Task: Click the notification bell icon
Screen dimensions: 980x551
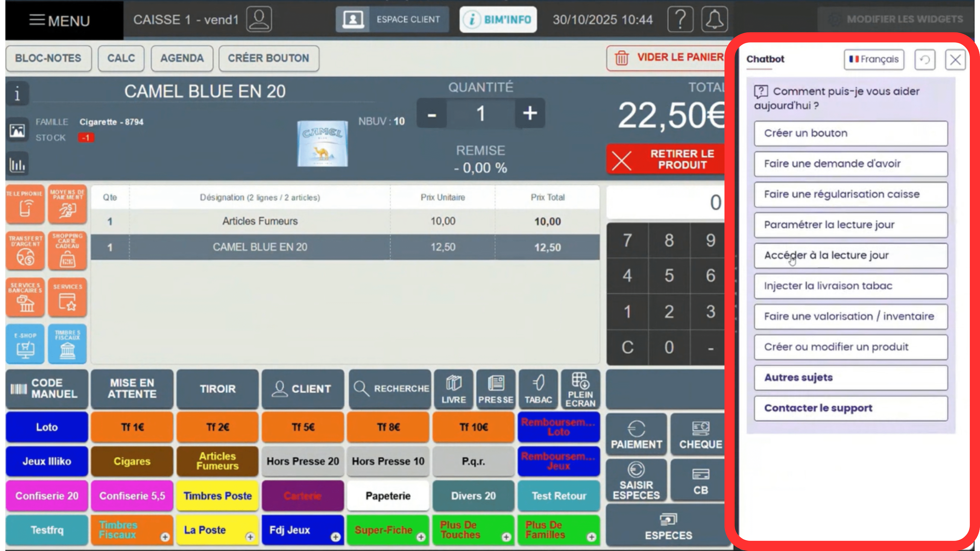Action: 714,19
